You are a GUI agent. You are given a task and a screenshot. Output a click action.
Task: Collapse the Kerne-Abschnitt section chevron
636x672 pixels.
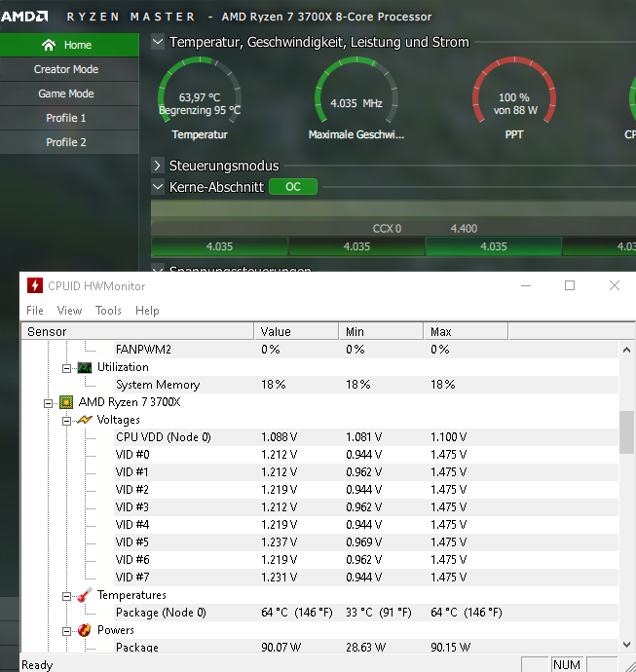click(158, 187)
